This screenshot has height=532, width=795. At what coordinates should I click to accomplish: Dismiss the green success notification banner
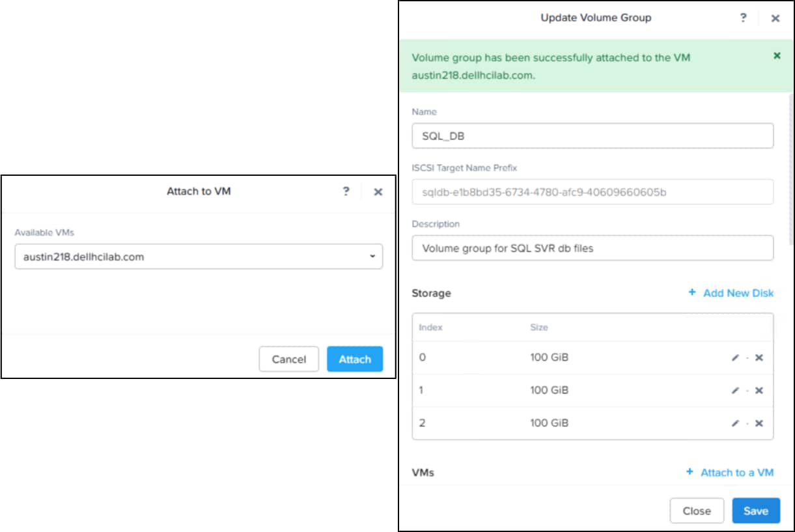(x=777, y=56)
